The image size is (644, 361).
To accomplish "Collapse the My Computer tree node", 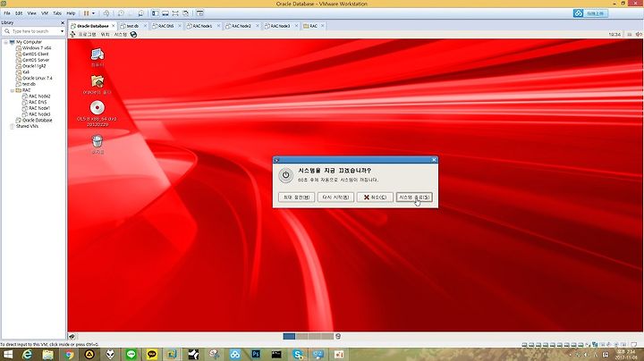I will tap(5, 42).
